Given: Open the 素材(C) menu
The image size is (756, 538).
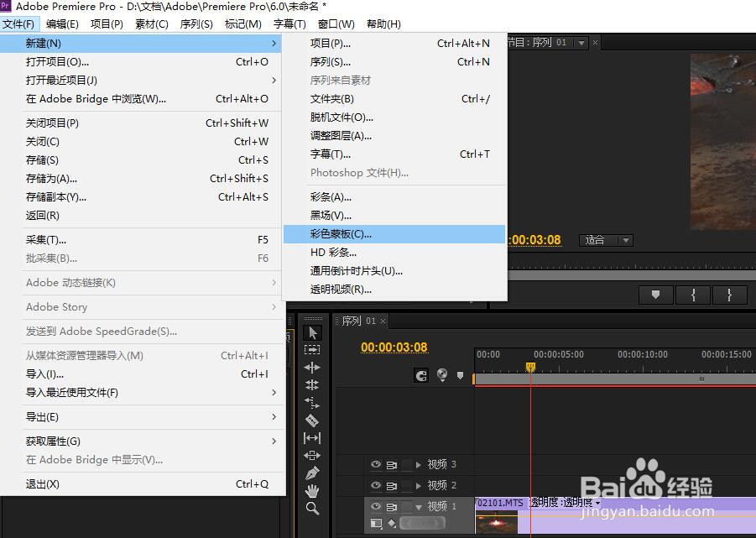Looking at the screenshot, I should pos(151,24).
